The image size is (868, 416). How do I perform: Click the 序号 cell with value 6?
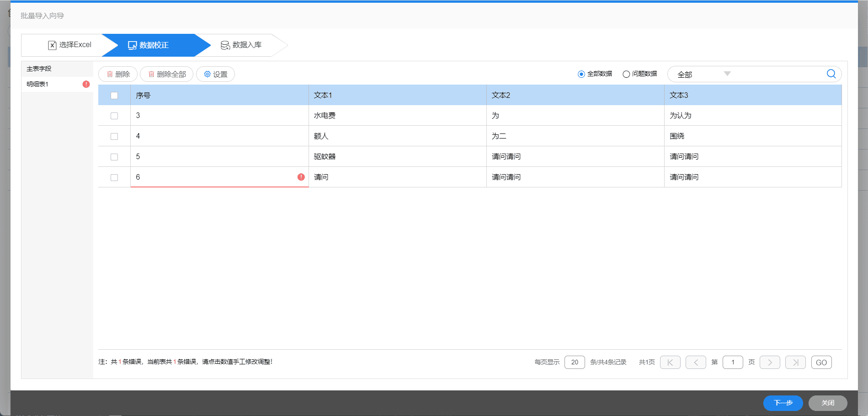[x=219, y=177]
